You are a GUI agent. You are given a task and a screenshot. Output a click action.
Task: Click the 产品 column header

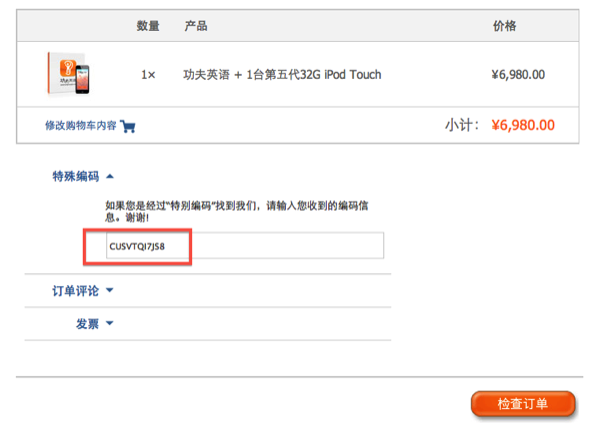[x=196, y=26]
